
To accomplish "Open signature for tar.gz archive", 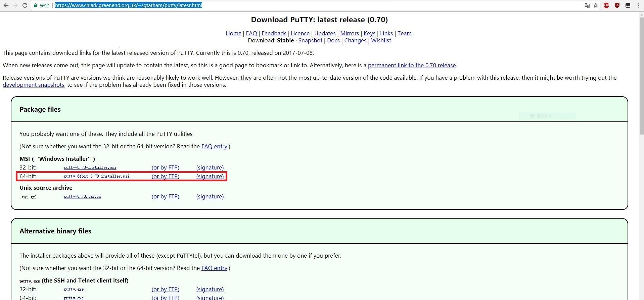I will coord(210,196).
